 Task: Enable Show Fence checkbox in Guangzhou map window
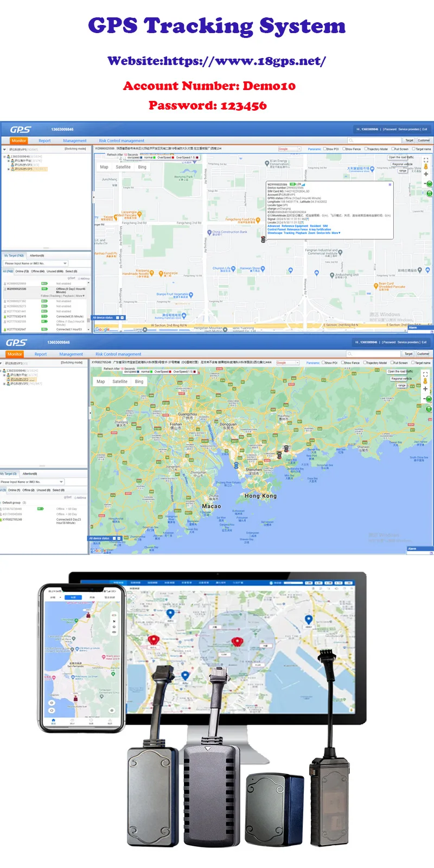[342, 362]
